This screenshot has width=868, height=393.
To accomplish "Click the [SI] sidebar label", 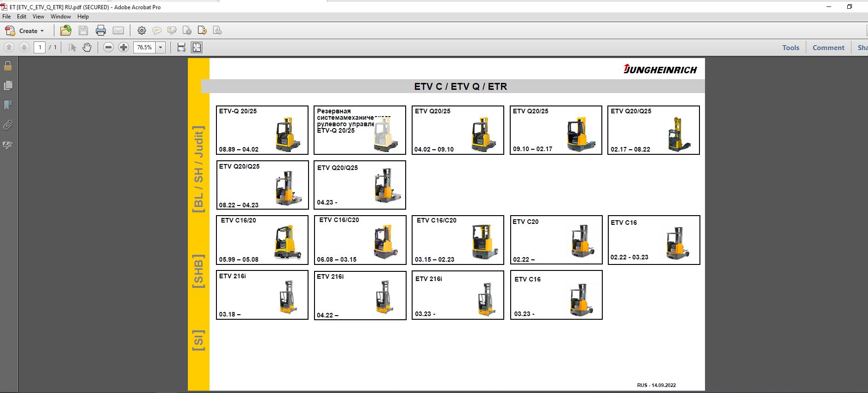I will tap(198, 340).
